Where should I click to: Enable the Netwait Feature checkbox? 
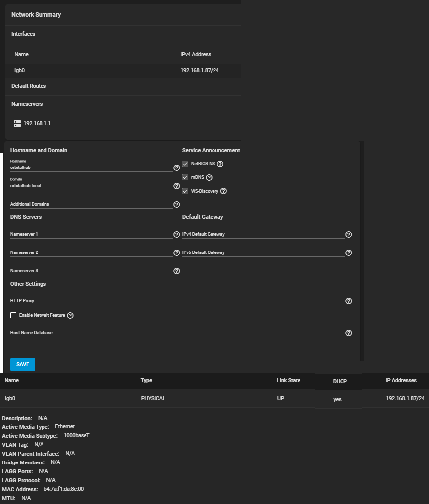[x=13, y=316]
